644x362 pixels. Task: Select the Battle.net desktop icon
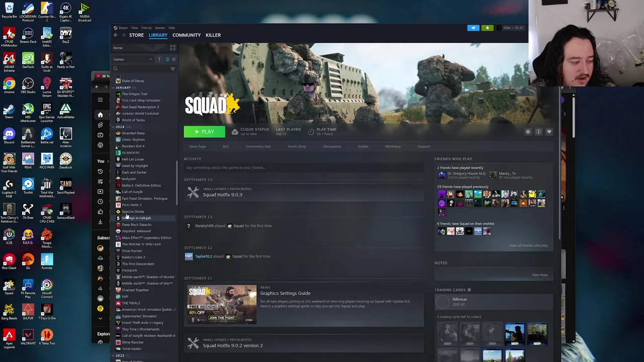47,136
